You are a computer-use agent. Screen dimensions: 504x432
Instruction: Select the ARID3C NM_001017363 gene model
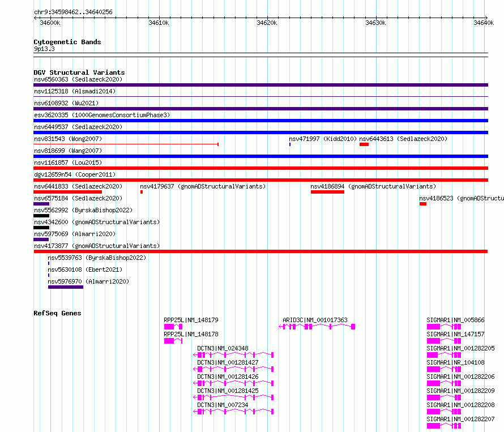[318, 327]
